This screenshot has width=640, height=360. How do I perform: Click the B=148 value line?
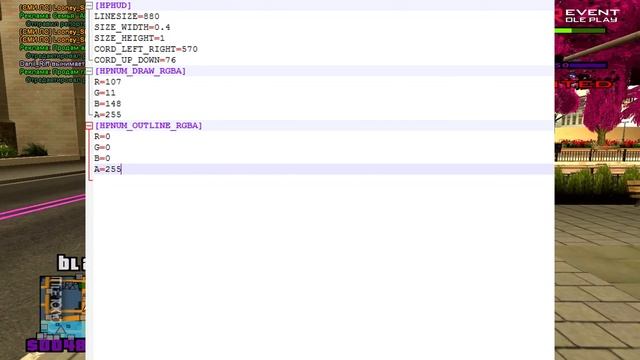(108, 104)
